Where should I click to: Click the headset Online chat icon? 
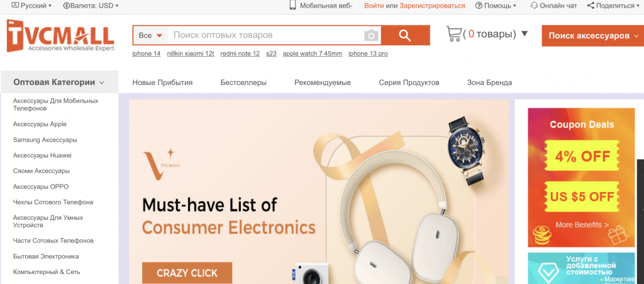tap(534, 6)
